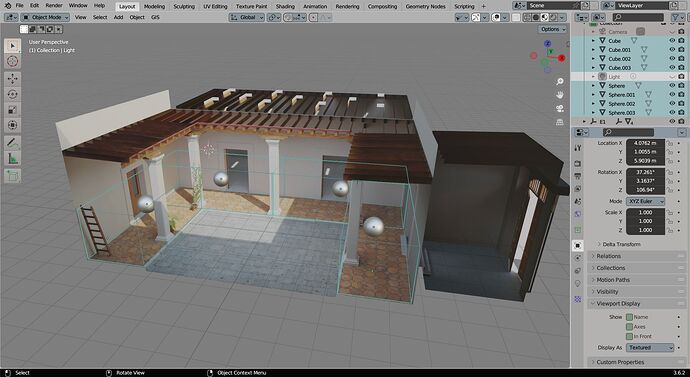This screenshot has height=377, width=690.
Task: Select the Annotate pencil tool
Action: click(x=12, y=142)
